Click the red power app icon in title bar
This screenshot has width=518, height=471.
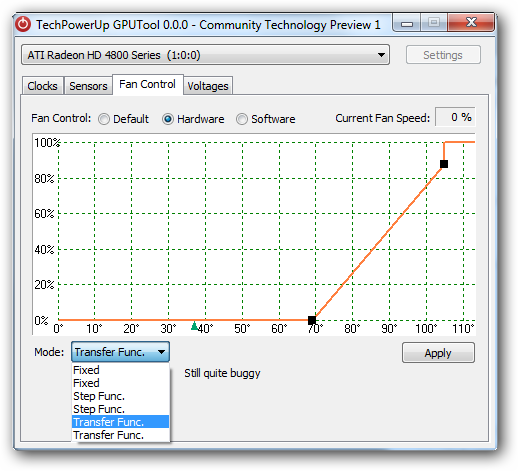click(23, 24)
